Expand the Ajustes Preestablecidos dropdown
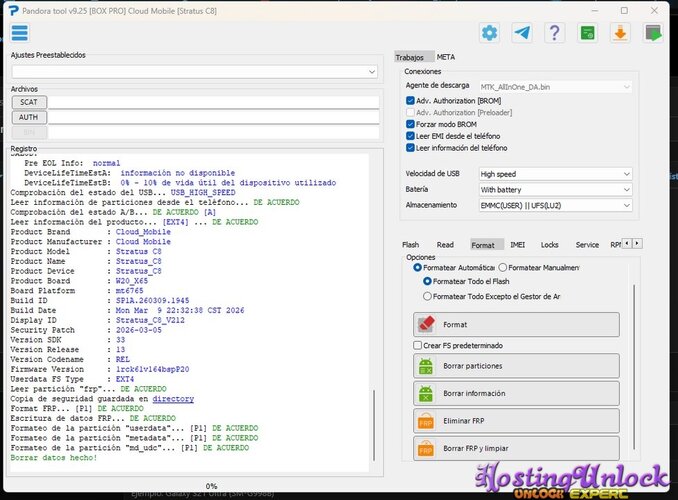 click(195, 71)
